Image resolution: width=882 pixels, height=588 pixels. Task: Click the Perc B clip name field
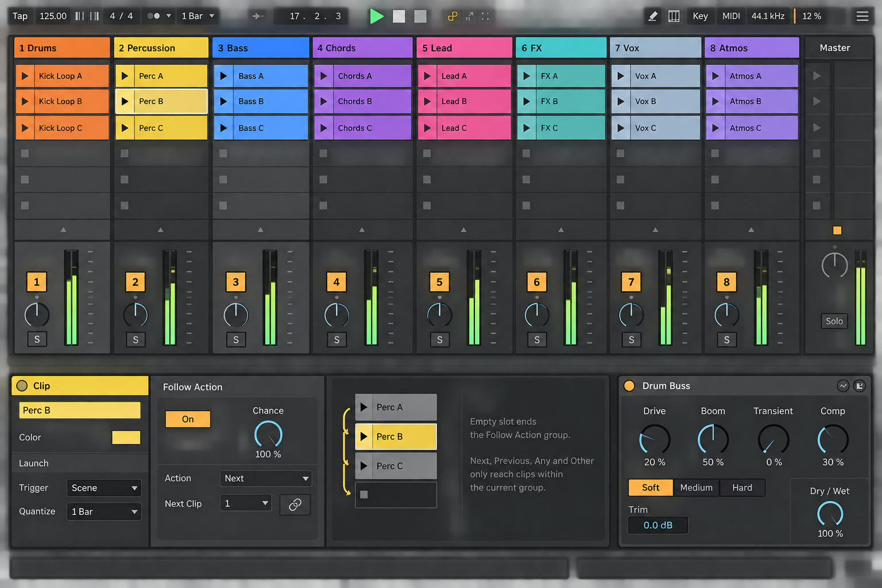coord(80,410)
